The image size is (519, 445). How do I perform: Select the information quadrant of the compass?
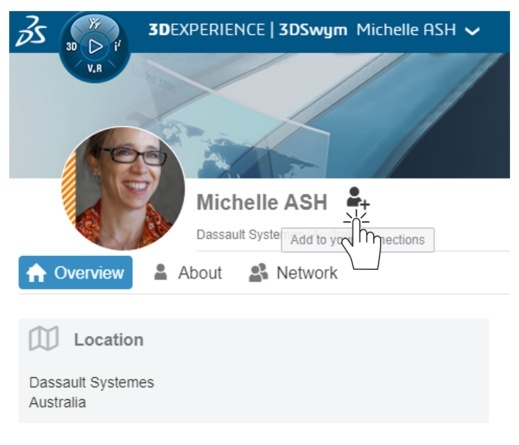[117, 46]
